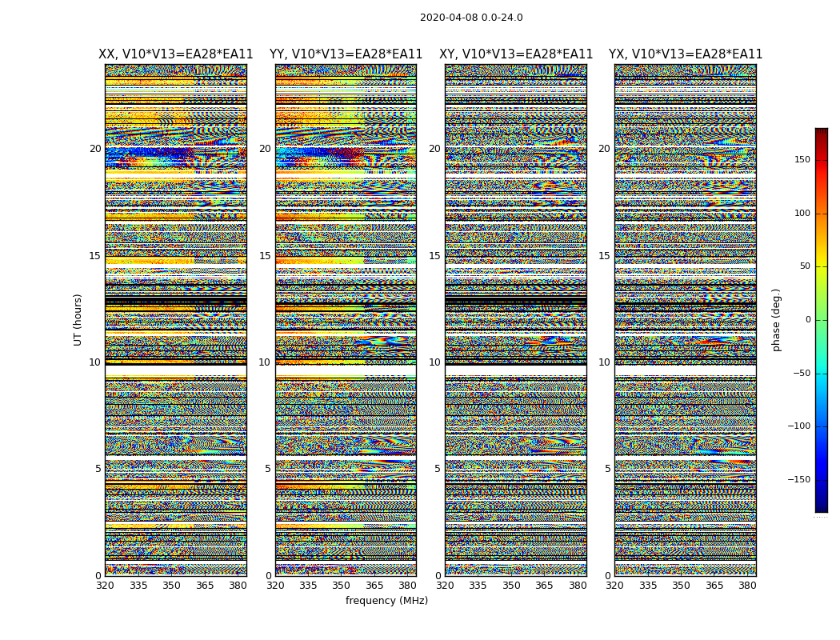Click the 10 hour tick of XY plot
840x640 pixels.
click(435, 362)
